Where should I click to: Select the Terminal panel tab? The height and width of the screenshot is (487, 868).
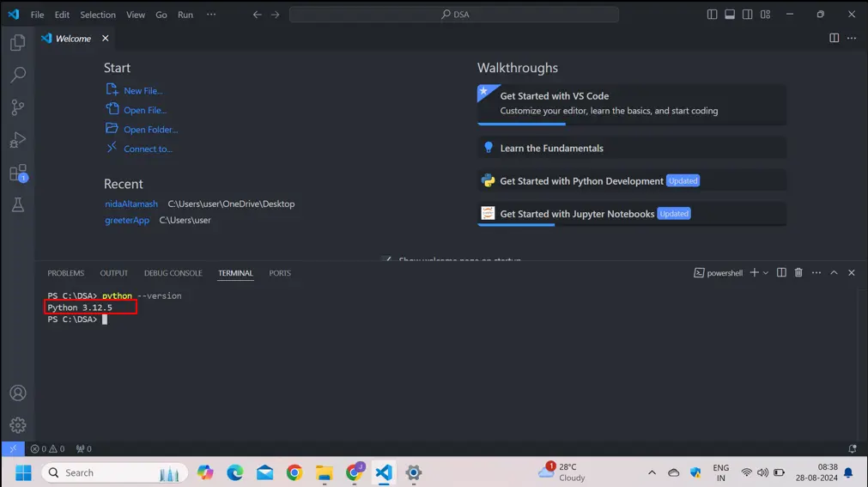(235, 273)
